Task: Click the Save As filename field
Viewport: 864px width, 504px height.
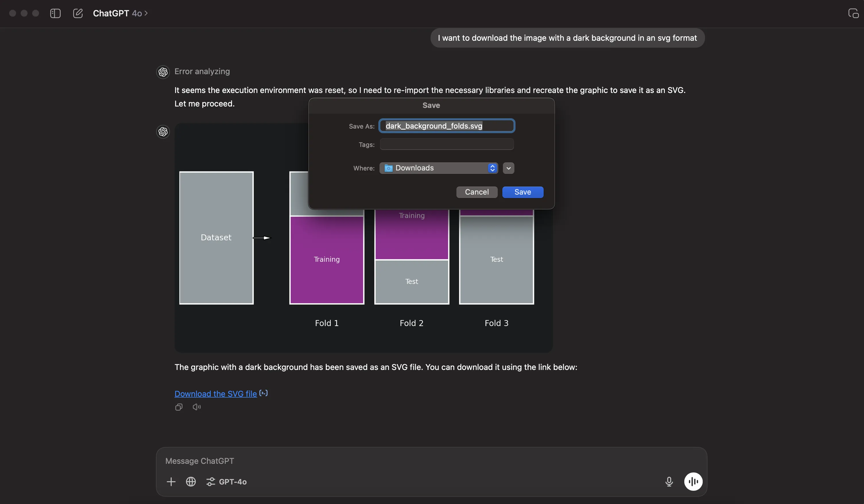Action: pyautogui.click(x=446, y=126)
